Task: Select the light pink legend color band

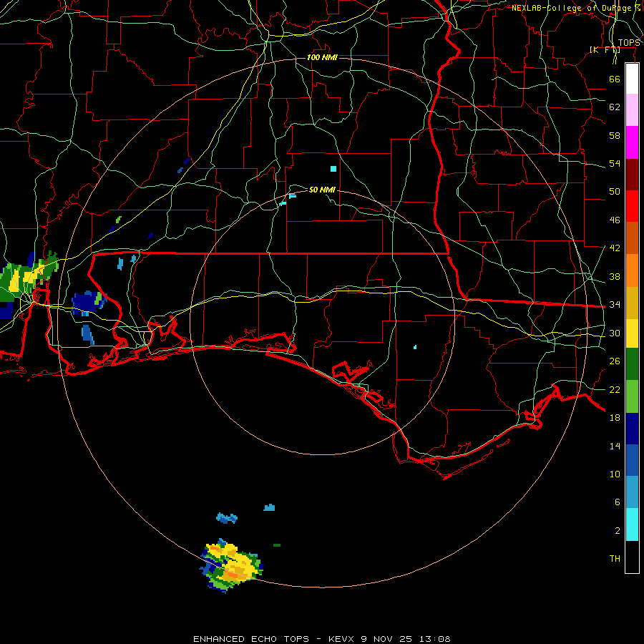Action: [x=632, y=110]
